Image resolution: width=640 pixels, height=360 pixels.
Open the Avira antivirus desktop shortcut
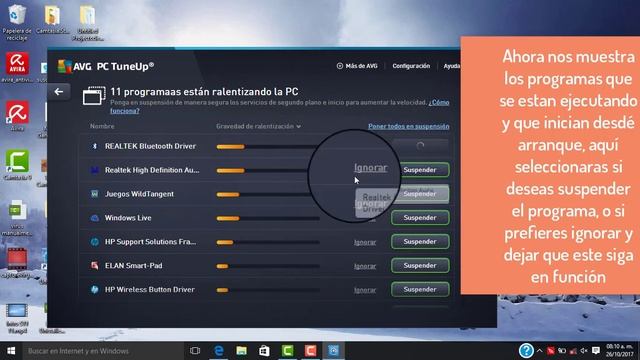pos(17,68)
